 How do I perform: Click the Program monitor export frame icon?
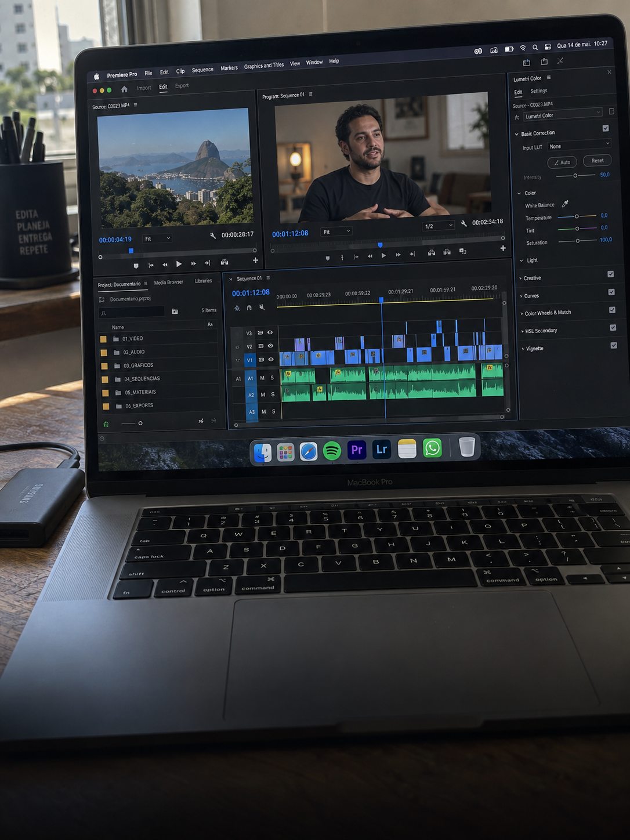pyautogui.click(x=462, y=251)
